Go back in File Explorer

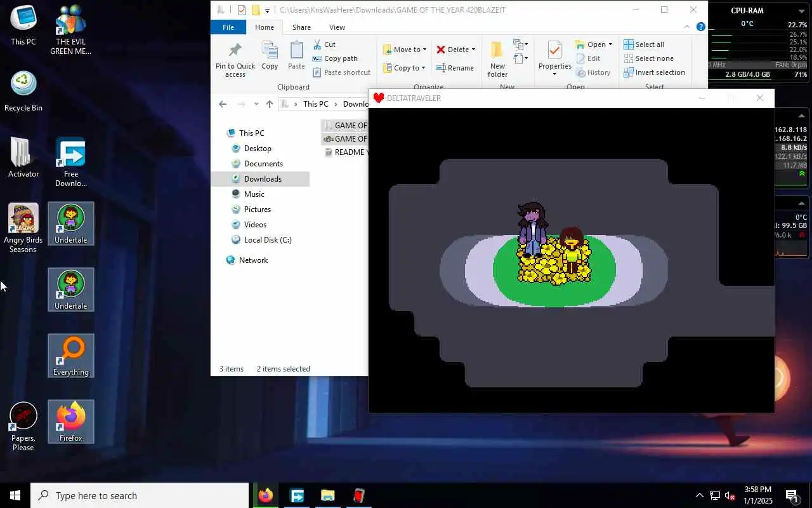click(222, 104)
